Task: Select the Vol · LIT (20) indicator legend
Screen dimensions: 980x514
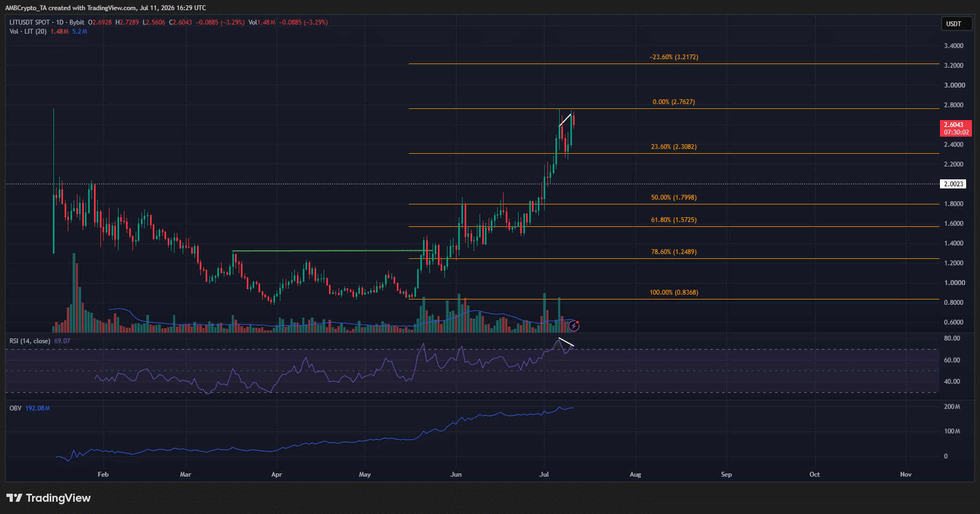Action: [28, 31]
